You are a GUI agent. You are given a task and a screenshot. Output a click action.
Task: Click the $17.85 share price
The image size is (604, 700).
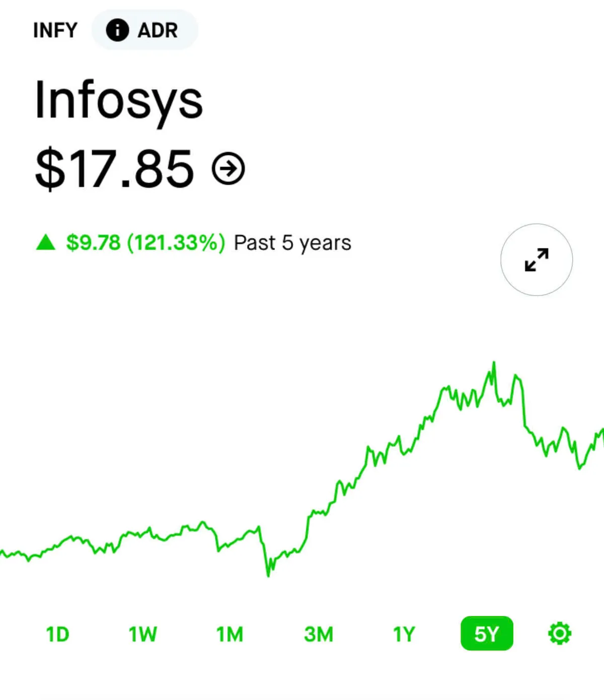tap(115, 169)
